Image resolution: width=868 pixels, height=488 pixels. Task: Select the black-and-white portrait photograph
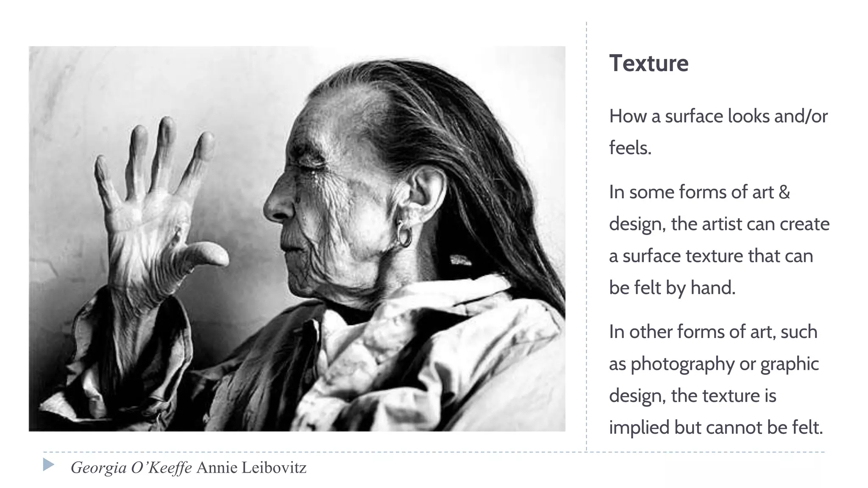coord(297,239)
